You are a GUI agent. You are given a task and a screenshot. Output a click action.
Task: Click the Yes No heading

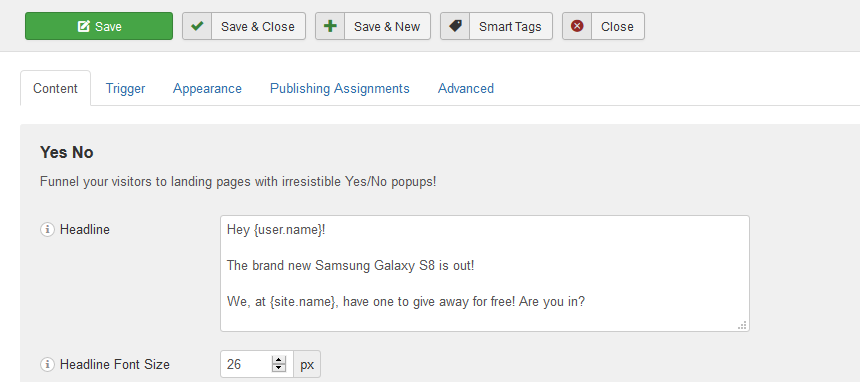(x=66, y=153)
